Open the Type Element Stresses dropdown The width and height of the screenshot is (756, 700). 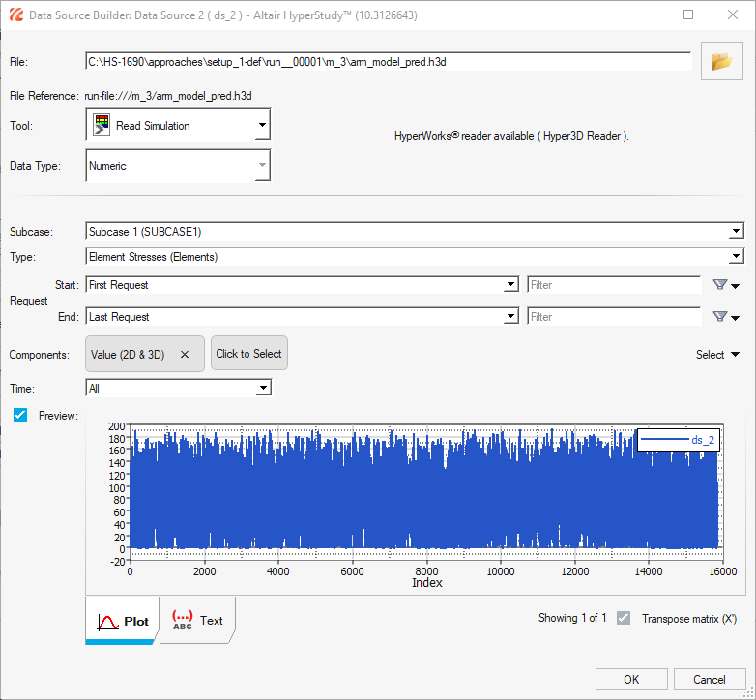[737, 257]
